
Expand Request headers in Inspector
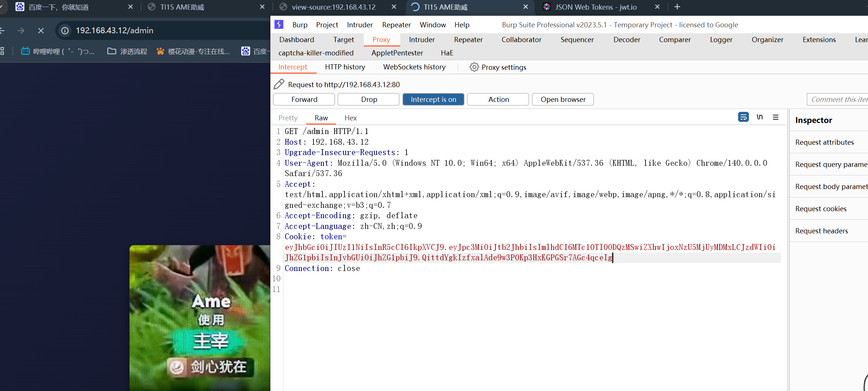click(829, 231)
